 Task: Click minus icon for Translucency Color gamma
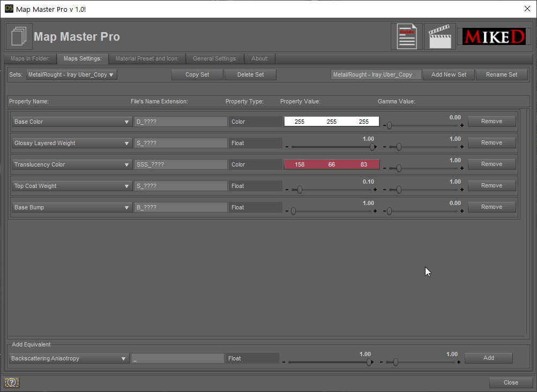[384, 169]
